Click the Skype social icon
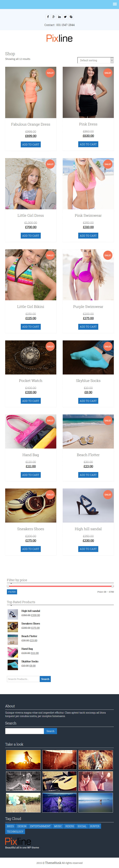 (71, 16)
